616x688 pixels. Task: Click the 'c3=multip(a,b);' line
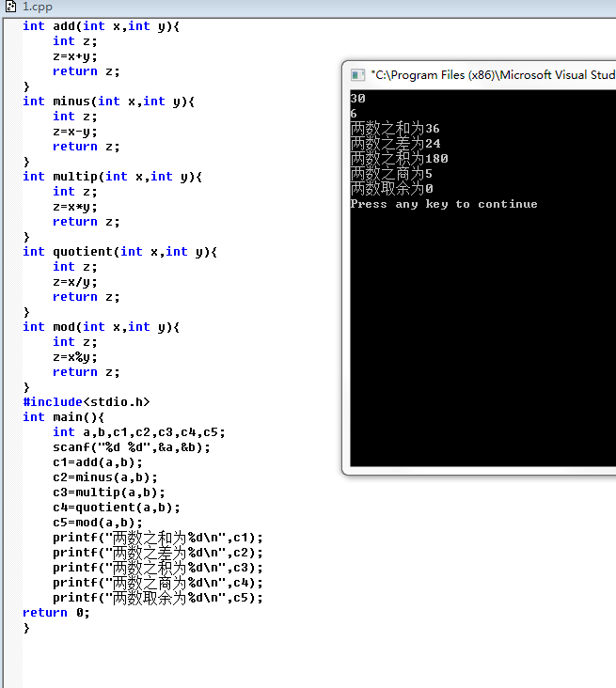(109, 493)
